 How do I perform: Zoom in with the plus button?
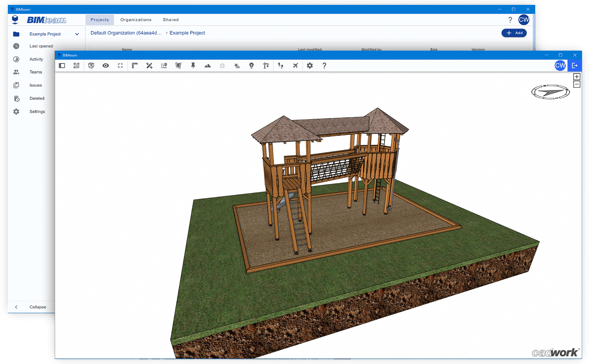577,77
